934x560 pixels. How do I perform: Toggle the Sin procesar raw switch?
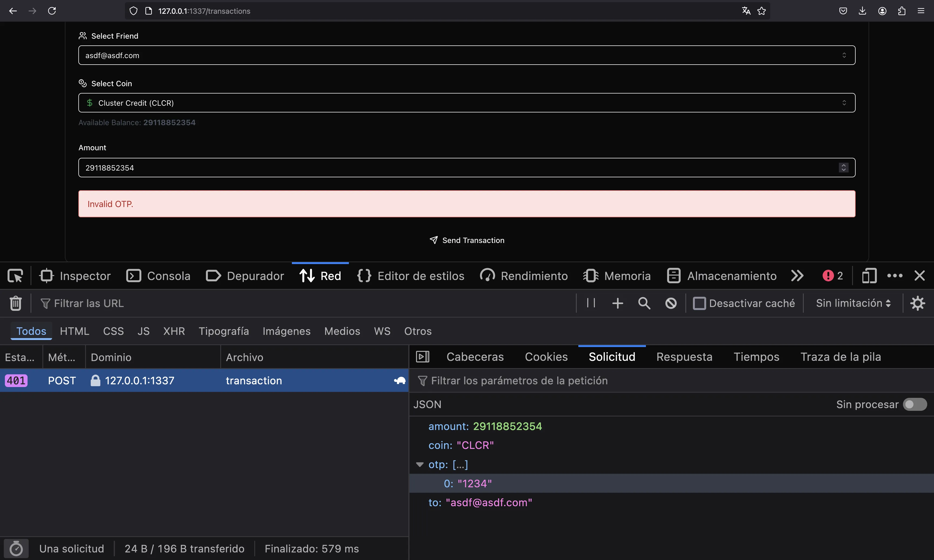click(x=915, y=405)
